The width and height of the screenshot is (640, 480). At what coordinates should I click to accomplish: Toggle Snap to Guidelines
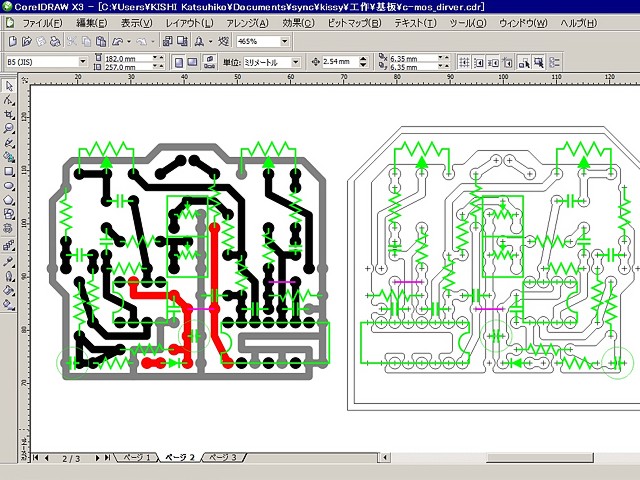[479, 62]
